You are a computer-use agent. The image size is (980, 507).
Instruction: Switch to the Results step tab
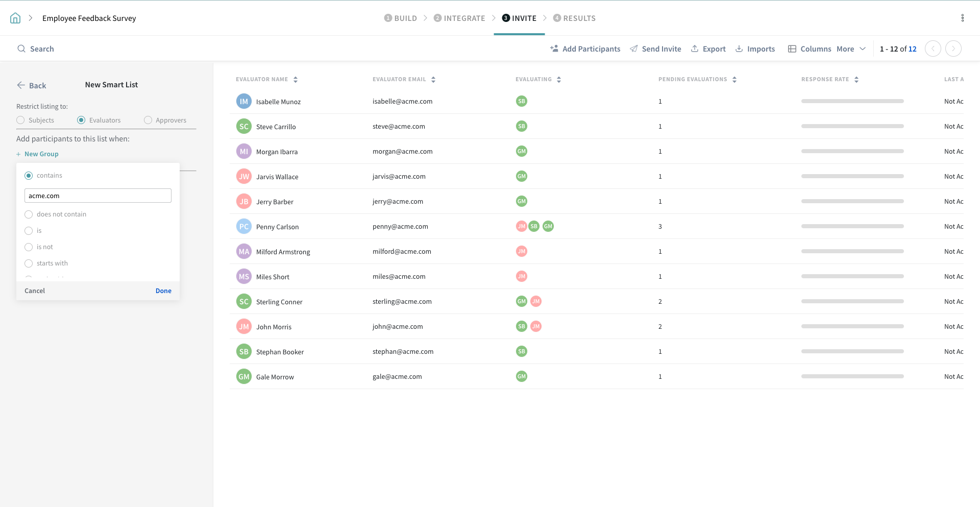[574, 18]
